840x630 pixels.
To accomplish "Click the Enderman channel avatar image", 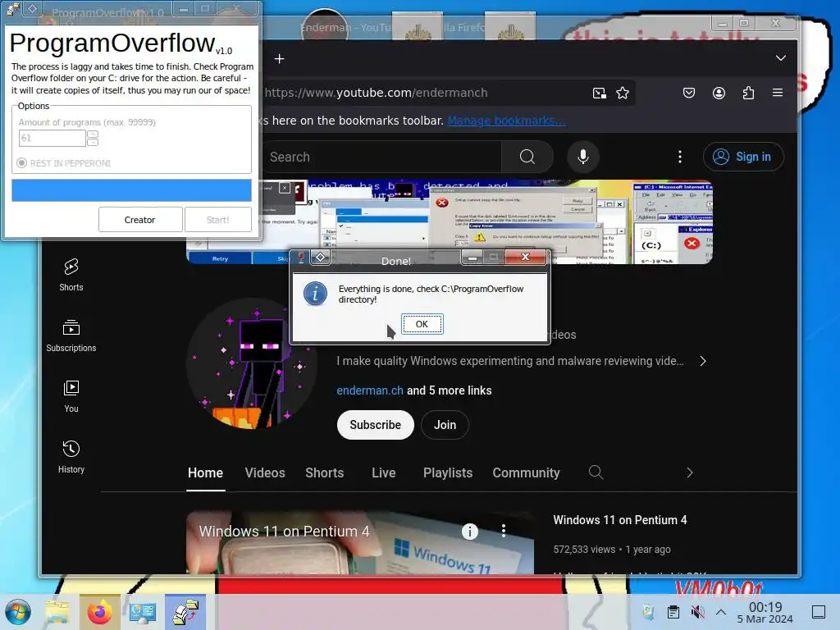I will pyautogui.click(x=252, y=363).
